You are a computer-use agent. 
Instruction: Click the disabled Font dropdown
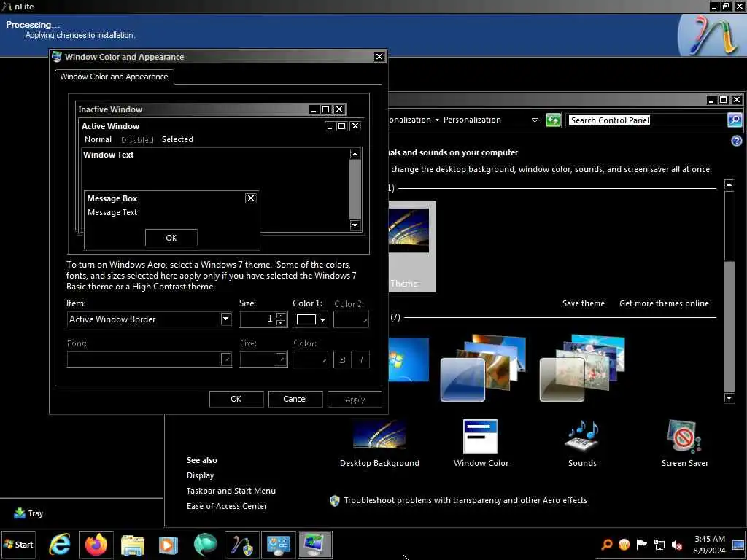click(150, 359)
